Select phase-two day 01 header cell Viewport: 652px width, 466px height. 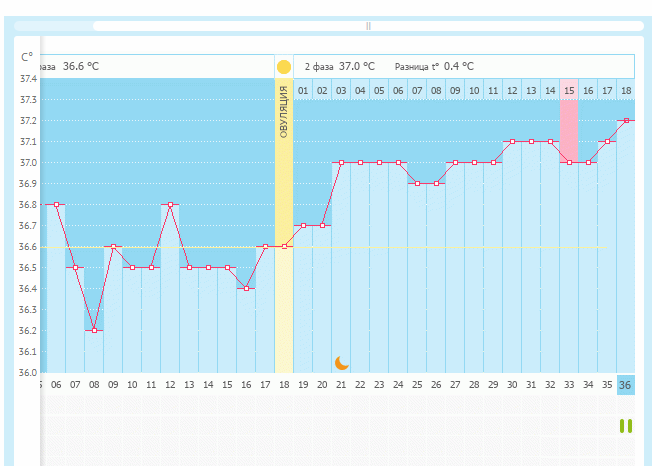pos(303,90)
